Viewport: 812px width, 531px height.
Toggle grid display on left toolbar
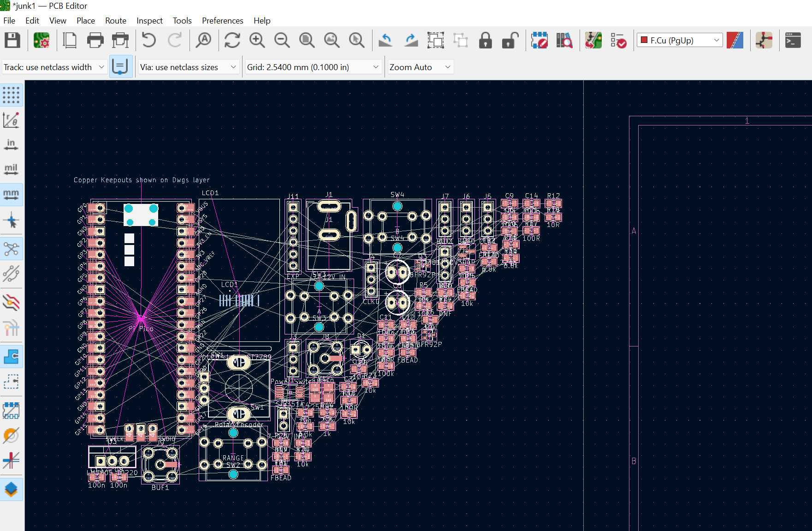[x=11, y=95]
